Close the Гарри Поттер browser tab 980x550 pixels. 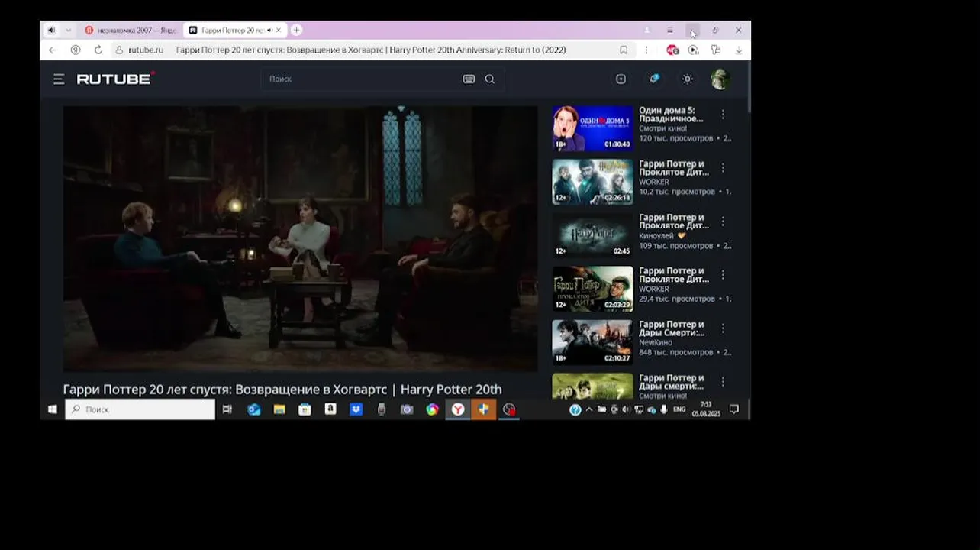tap(279, 30)
